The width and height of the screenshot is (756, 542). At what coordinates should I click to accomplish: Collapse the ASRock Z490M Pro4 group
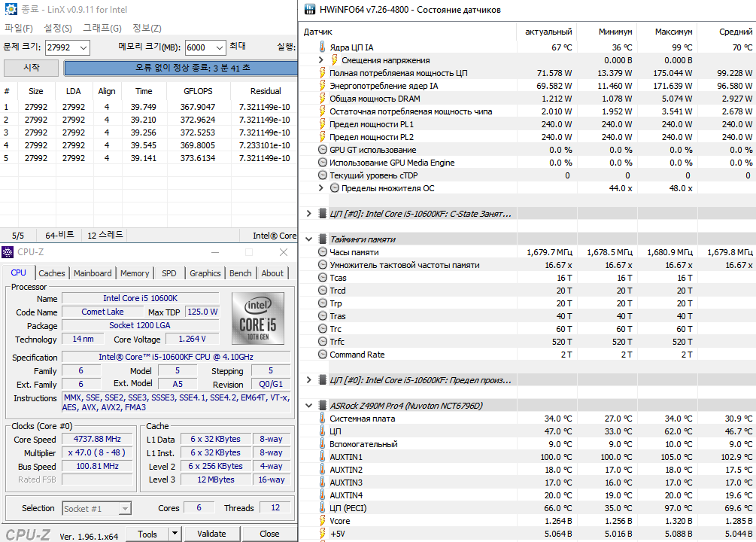[308, 406]
